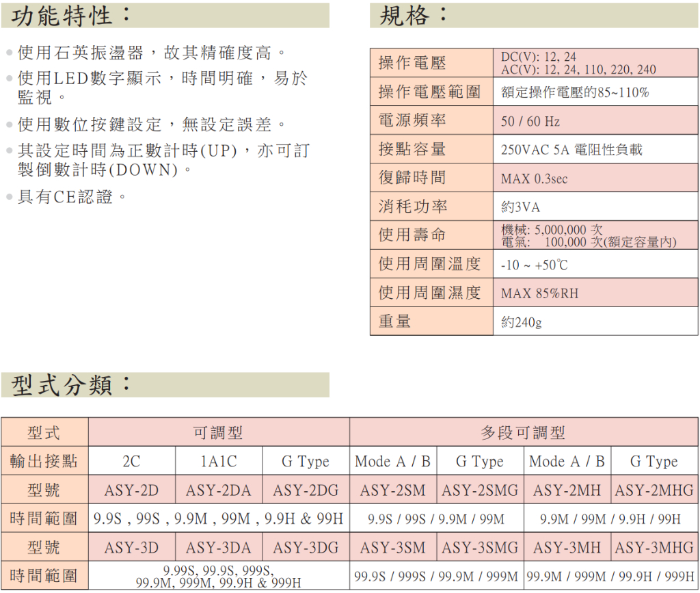Select the ASY-2SMG model cell
Image resolution: width=700 pixels, height=593 pixels.
(x=480, y=490)
